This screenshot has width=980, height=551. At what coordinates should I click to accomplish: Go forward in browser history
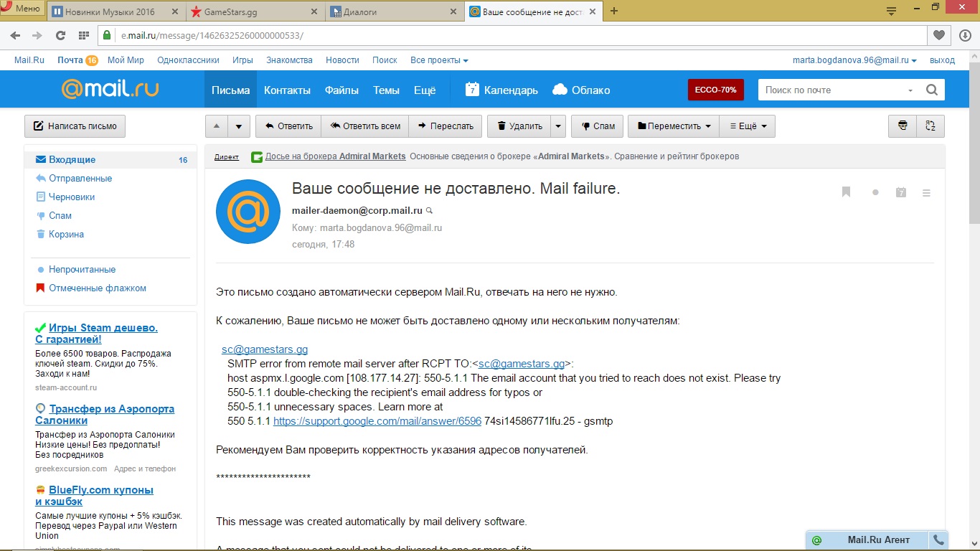37,35
